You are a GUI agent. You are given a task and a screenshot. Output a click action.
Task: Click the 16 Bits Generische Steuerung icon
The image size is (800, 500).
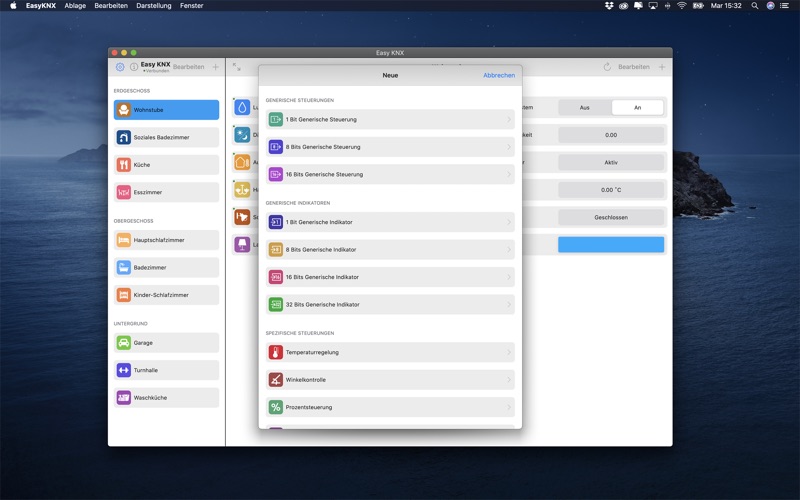(276, 174)
